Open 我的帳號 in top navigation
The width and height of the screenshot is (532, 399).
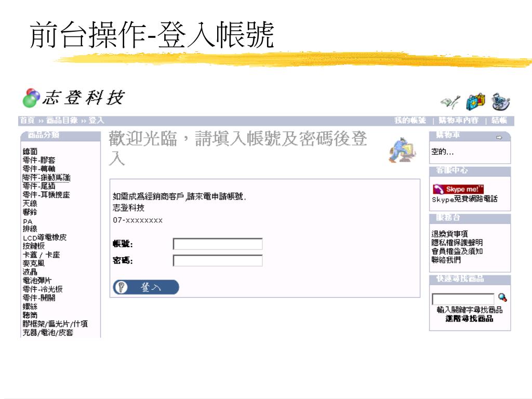tap(410, 120)
